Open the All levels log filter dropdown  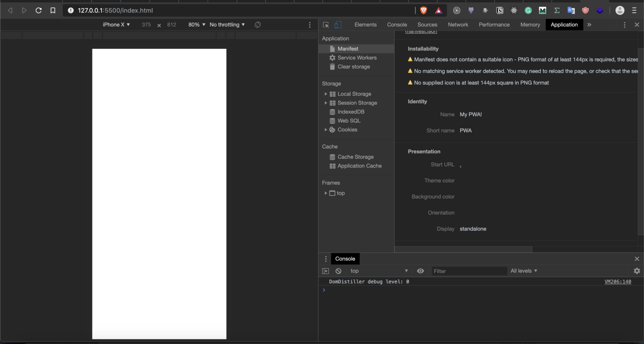[x=524, y=271]
